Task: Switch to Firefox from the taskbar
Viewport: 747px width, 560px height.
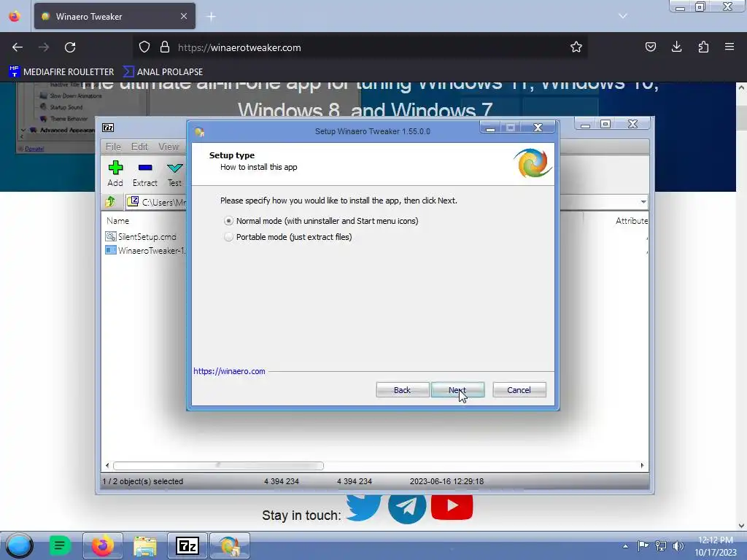Action: pos(103,545)
